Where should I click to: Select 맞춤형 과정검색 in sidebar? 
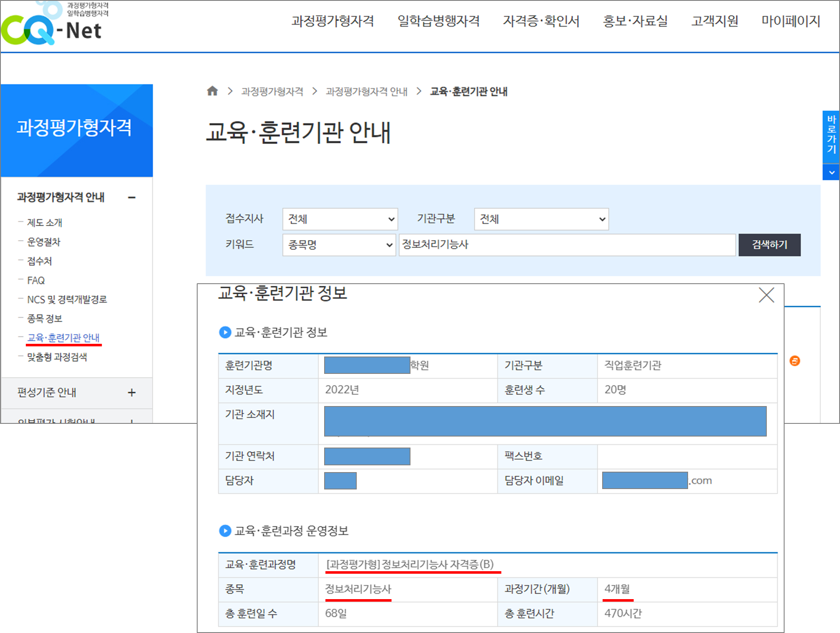(57, 357)
